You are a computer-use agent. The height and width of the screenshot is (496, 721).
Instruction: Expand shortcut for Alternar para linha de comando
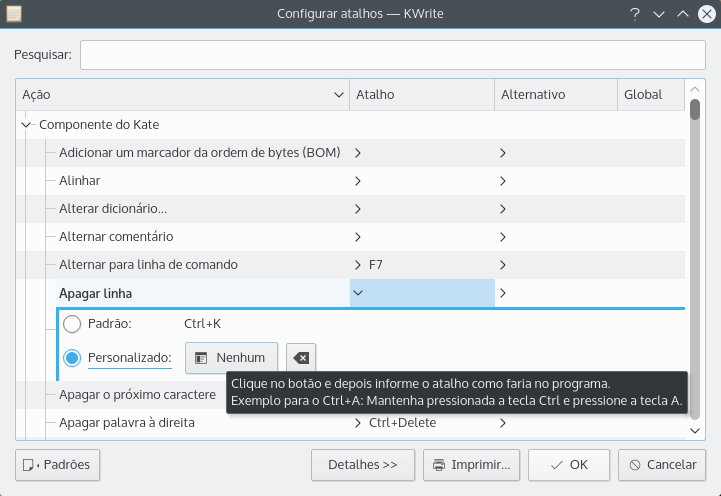point(358,265)
